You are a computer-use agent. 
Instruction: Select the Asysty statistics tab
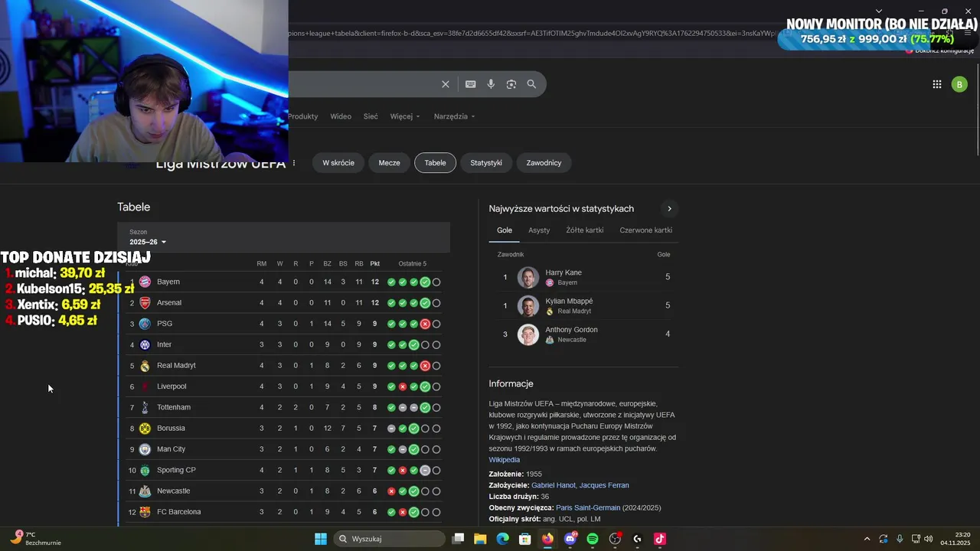coord(539,230)
